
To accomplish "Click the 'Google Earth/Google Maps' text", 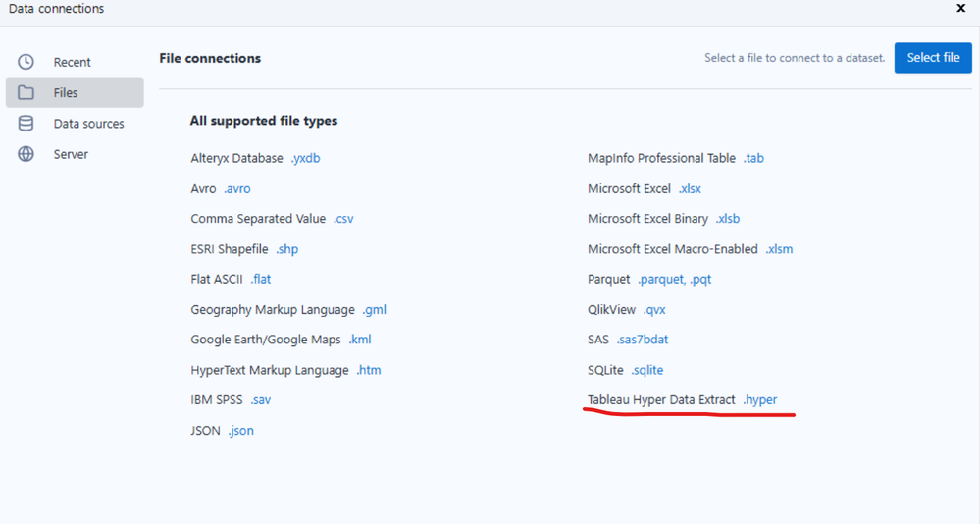I will [266, 340].
